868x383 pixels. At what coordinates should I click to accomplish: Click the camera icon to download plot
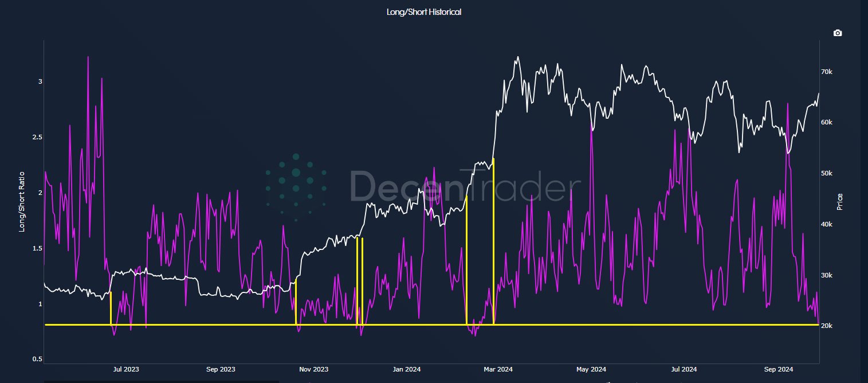pos(837,33)
